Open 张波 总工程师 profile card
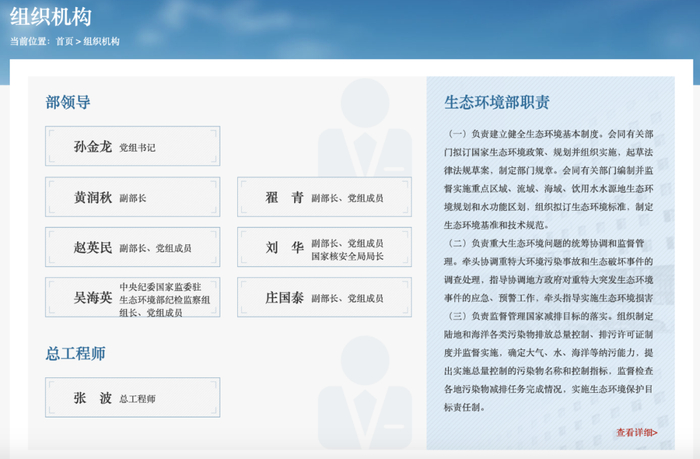Image resolution: width=700 pixels, height=459 pixels. point(133,397)
